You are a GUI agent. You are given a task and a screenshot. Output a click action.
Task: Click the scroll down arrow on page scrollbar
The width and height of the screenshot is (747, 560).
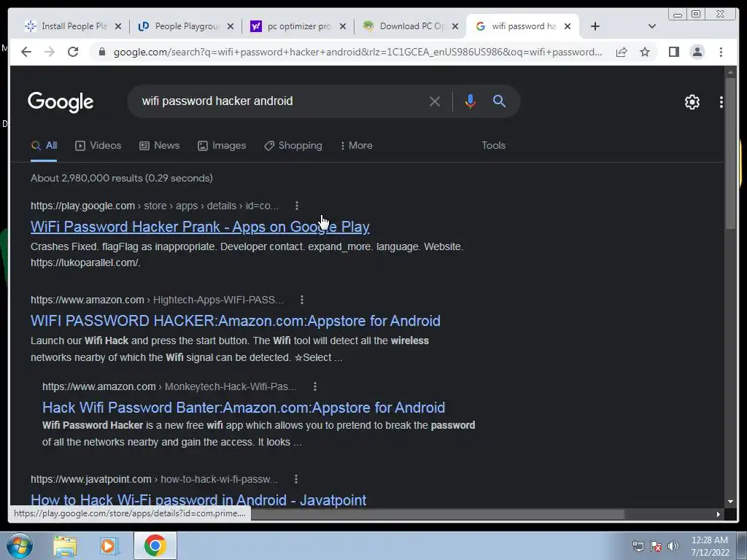coord(730,502)
